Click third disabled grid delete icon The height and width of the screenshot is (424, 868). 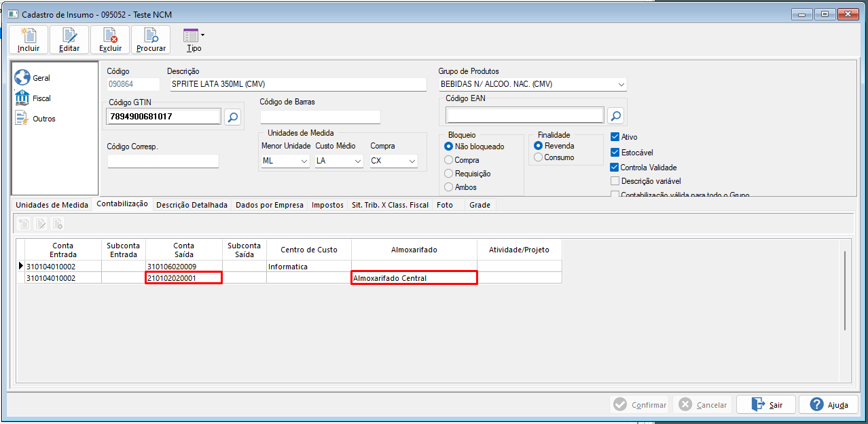[57, 223]
